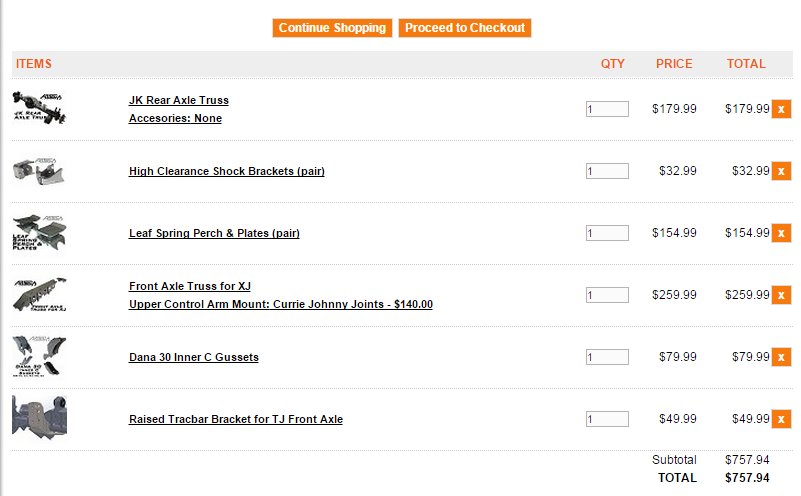Click the Continue Shopping button
Image resolution: width=801 pixels, height=496 pixels.
pyautogui.click(x=332, y=28)
